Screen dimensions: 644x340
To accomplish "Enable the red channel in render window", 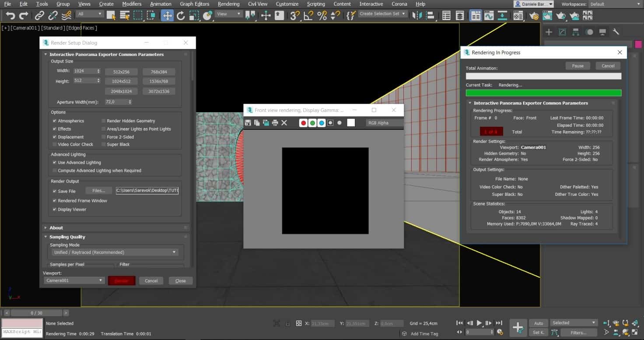I will coord(303,123).
